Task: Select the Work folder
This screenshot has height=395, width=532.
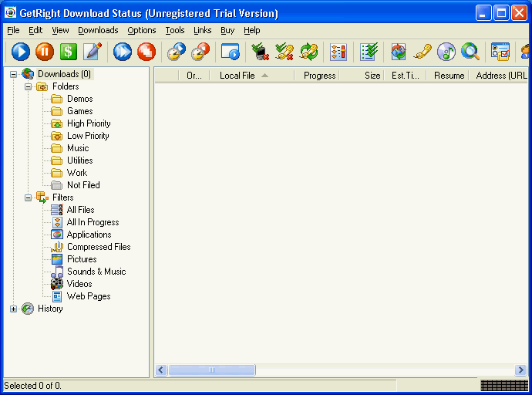Action: coord(77,173)
